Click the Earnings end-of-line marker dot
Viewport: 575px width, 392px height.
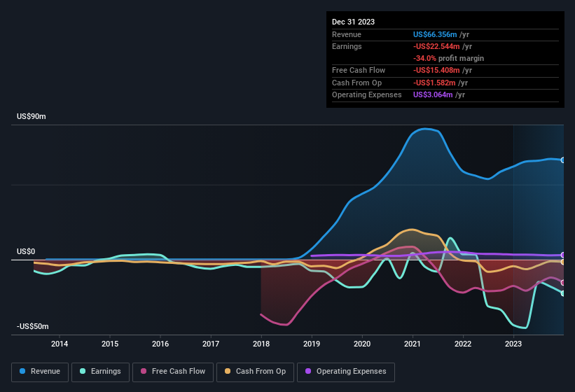[x=563, y=293]
